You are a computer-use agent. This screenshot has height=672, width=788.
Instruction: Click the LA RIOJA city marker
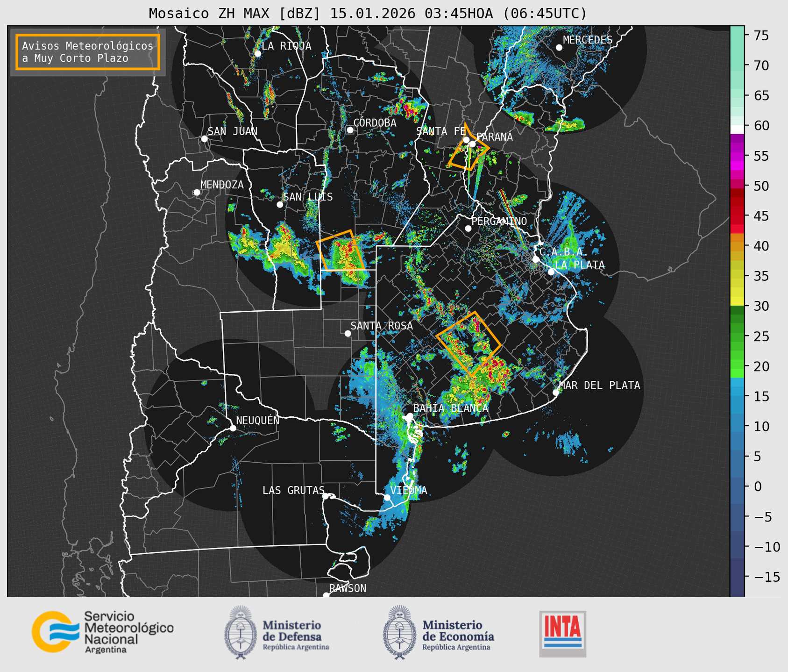(257, 54)
